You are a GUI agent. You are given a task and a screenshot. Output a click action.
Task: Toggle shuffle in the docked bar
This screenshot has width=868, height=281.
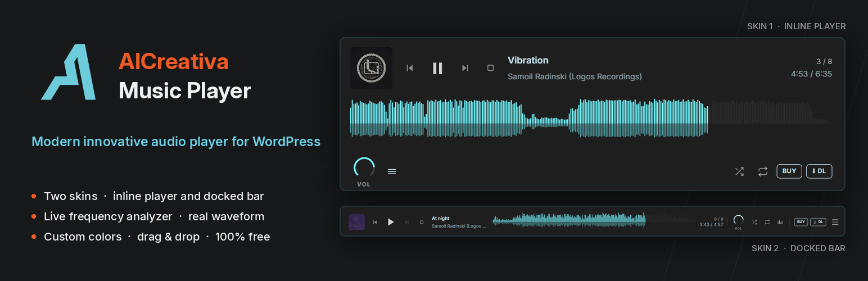point(754,222)
